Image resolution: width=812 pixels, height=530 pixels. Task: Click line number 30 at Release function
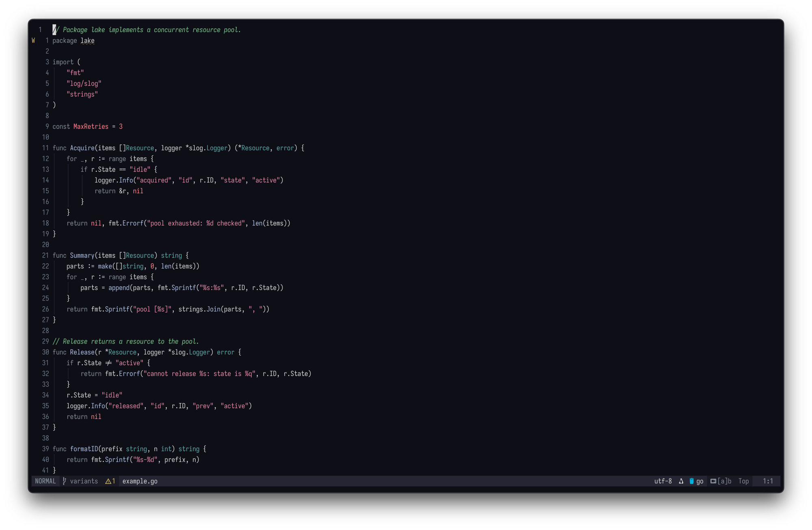(x=45, y=352)
